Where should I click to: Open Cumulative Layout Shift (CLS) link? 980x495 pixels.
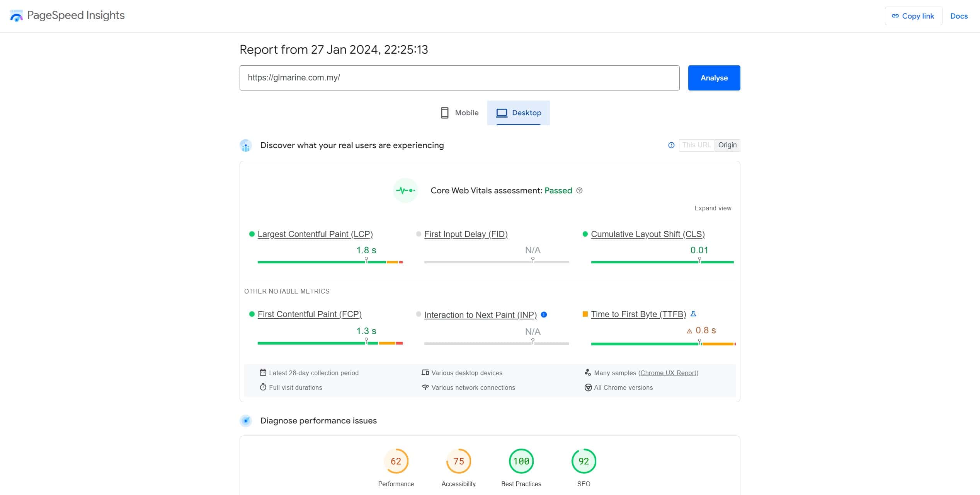(648, 234)
